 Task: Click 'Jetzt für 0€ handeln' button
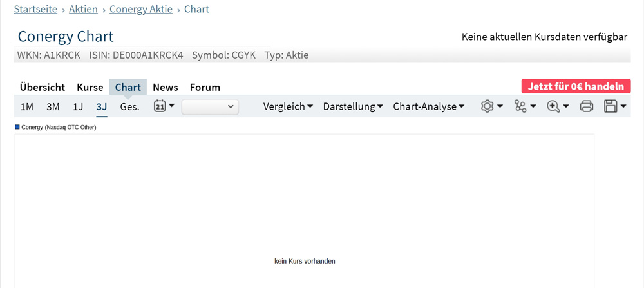(576, 86)
